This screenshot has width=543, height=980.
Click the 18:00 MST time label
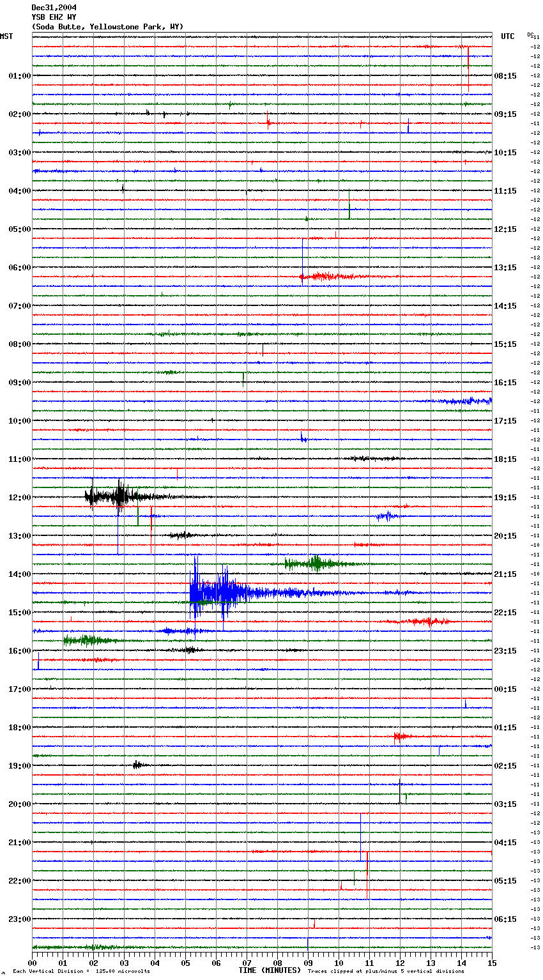[x=19, y=727]
